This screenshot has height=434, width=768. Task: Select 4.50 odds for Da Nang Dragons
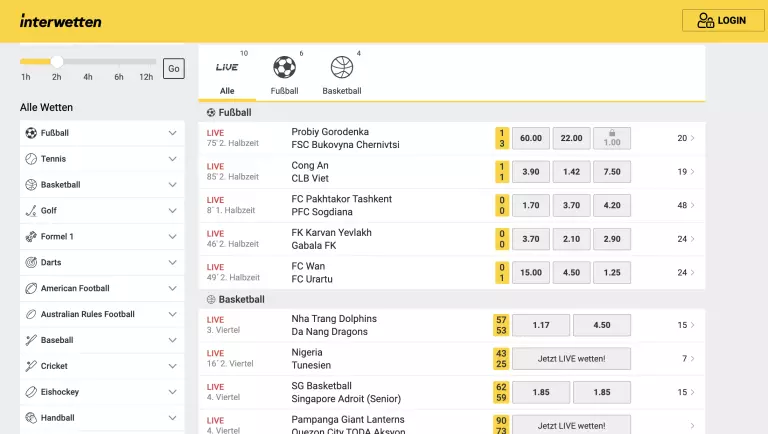[x=602, y=325]
